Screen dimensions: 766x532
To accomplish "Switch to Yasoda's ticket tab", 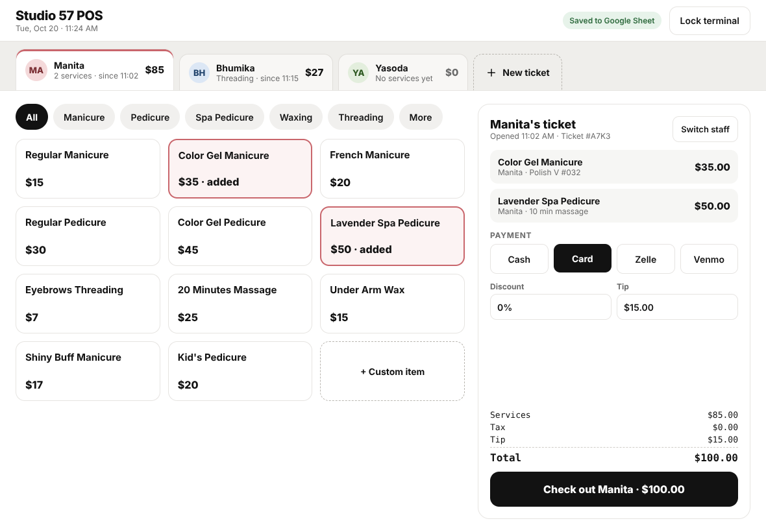I will click(x=403, y=73).
